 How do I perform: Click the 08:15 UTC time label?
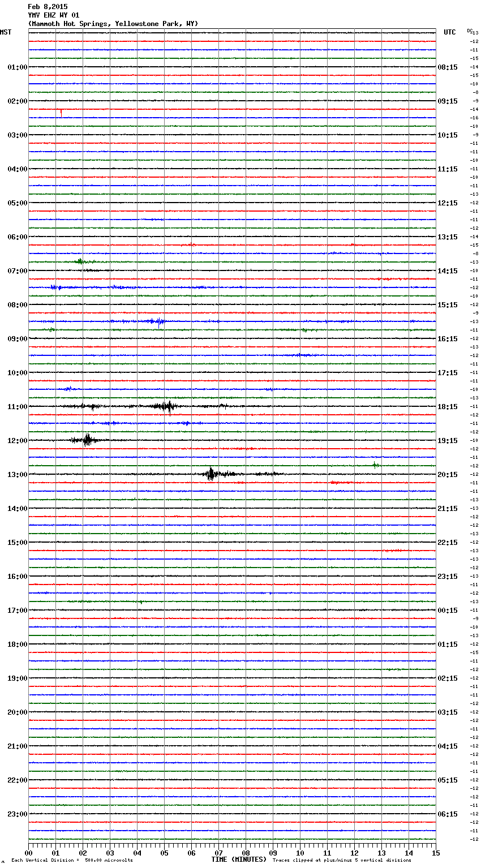click(448, 67)
